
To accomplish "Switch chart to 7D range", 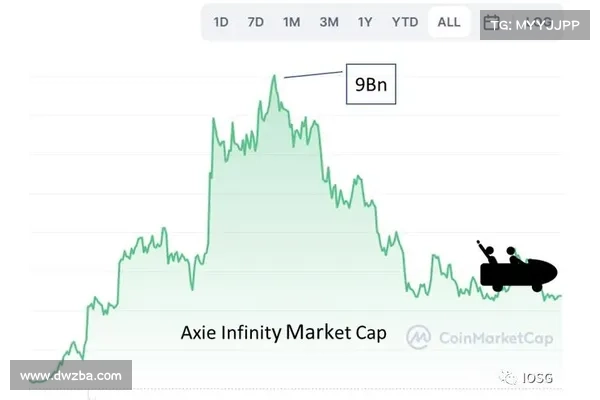I will click(256, 22).
